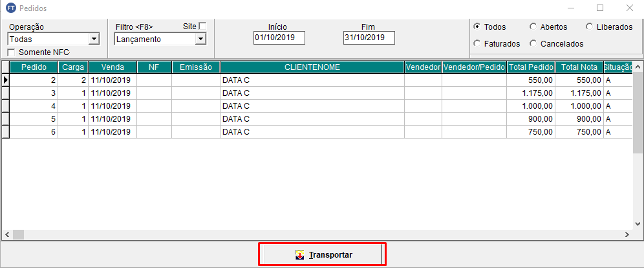Click the CLIENTENOME column header
644x268 pixels.
[312, 67]
